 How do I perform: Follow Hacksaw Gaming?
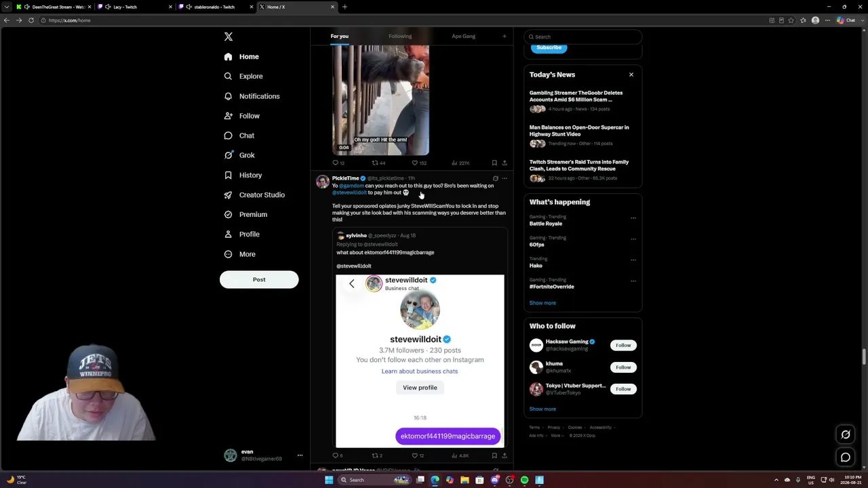point(623,345)
